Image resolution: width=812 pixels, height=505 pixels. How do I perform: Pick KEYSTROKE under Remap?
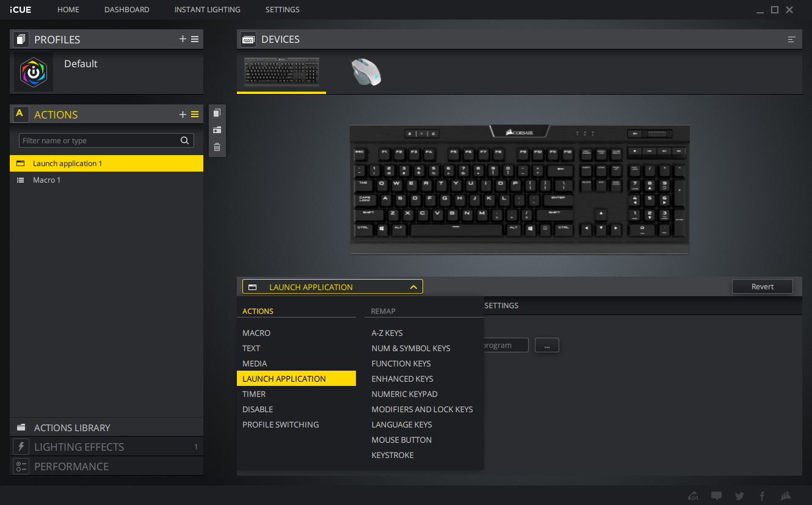(x=393, y=456)
